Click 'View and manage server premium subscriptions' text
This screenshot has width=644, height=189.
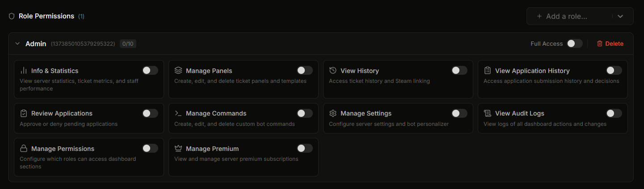tap(236, 159)
